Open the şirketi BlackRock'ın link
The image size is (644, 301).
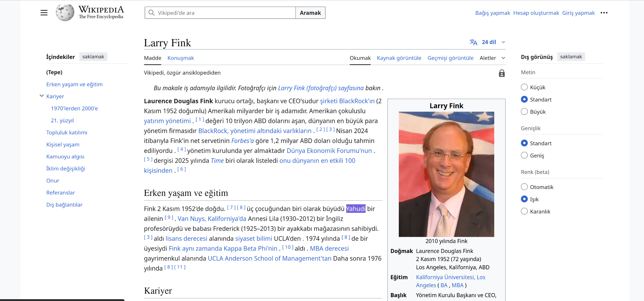pos(347,101)
